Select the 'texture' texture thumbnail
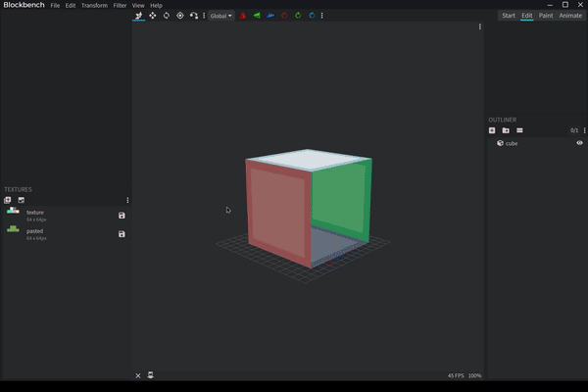The width and height of the screenshot is (588, 392). (13, 211)
